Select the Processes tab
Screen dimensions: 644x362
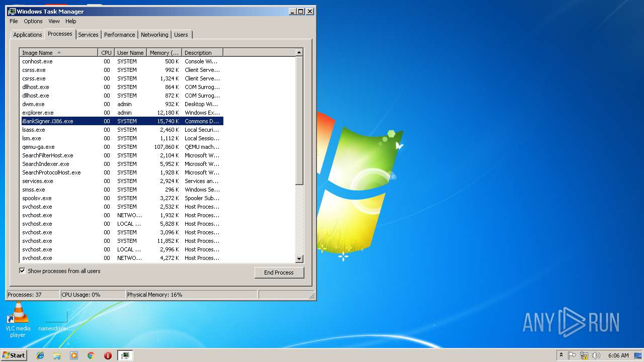point(60,34)
